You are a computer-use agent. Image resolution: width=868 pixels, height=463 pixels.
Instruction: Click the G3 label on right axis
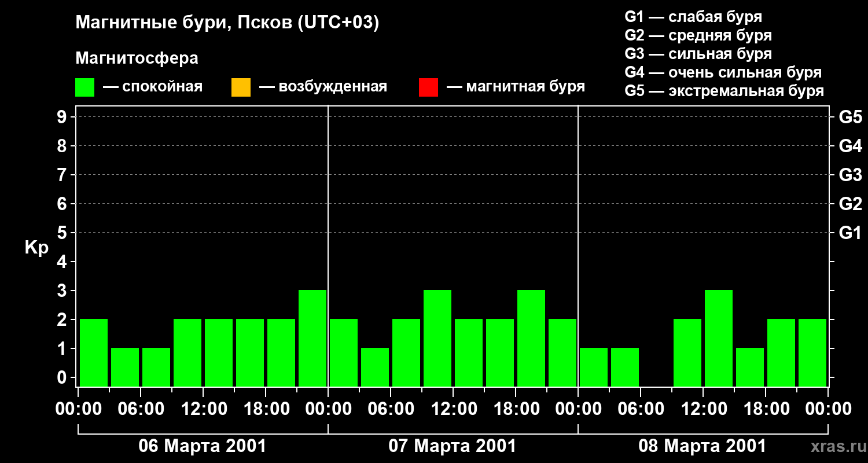point(851,175)
